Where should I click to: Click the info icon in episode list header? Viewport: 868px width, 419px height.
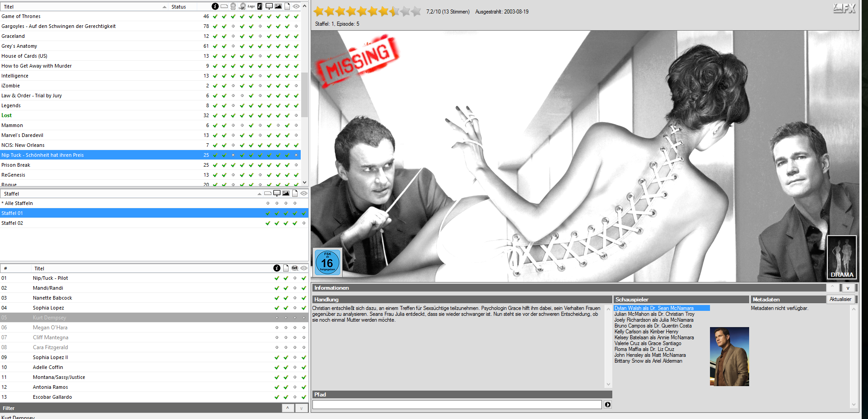277,268
